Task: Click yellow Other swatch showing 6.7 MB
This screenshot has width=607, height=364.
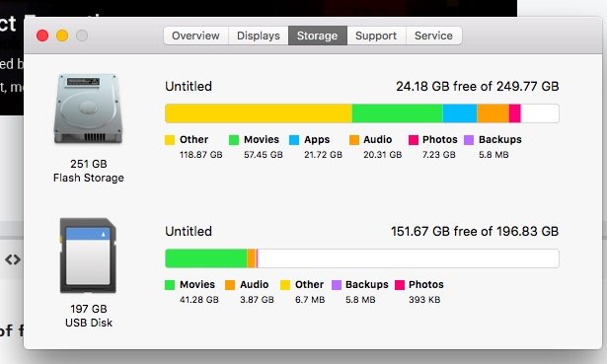Action: (x=285, y=285)
